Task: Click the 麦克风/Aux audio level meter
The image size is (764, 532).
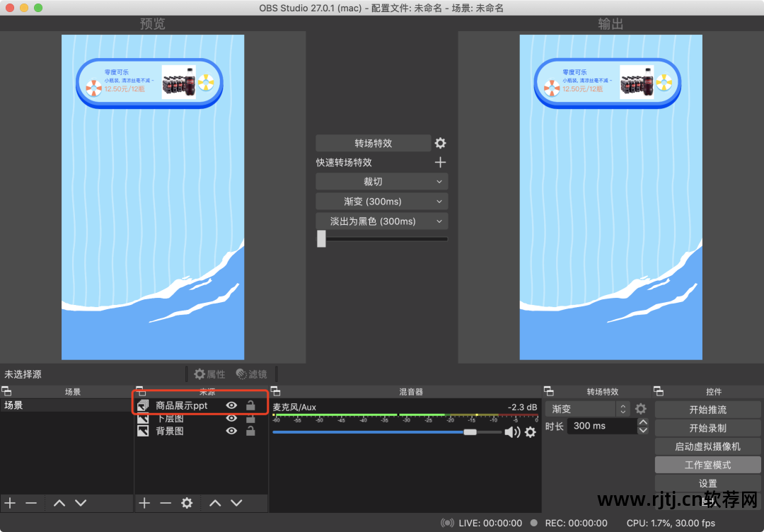Action: [x=405, y=417]
